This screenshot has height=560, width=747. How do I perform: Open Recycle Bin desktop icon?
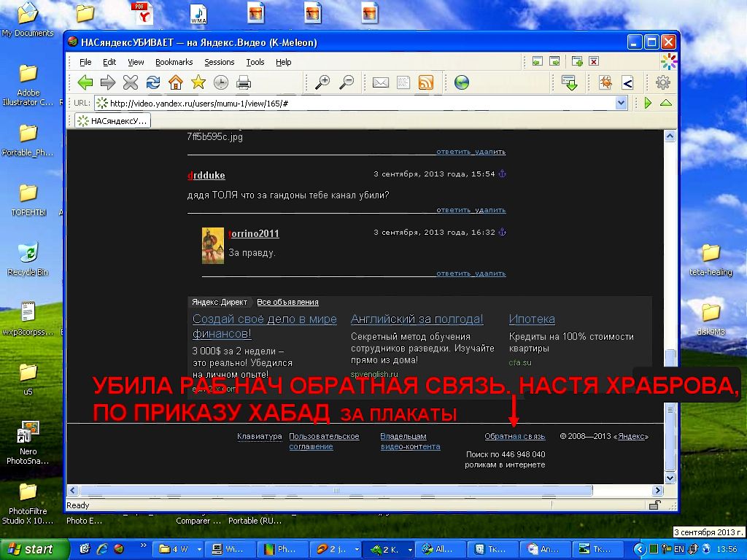[x=28, y=259]
